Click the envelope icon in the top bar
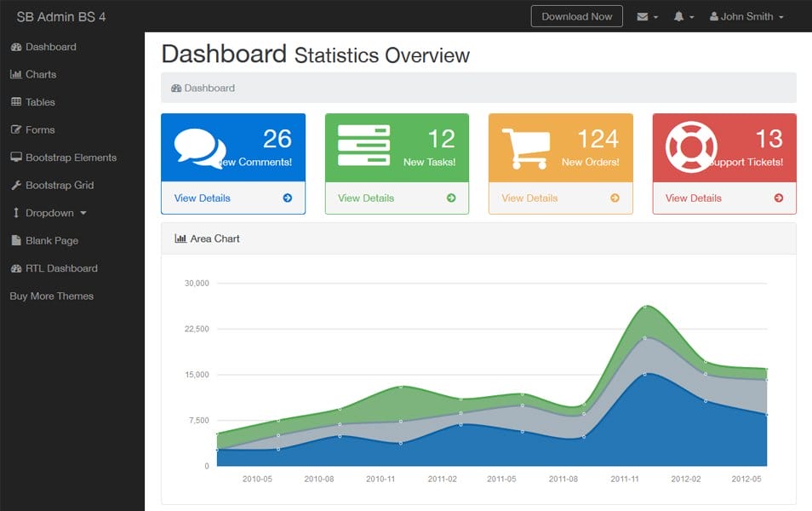This screenshot has width=812, height=511. [643, 15]
